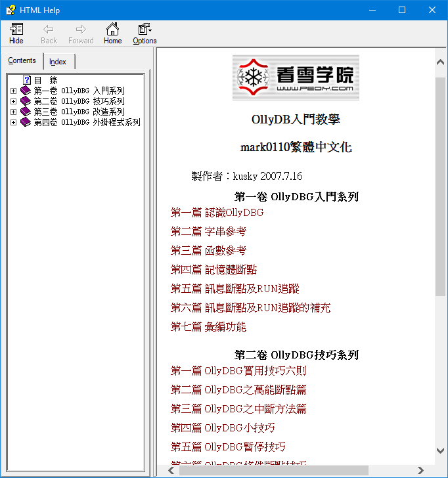The width and height of the screenshot is (448, 478).
Task: Open link 第一篇 認識OllyDBG
Action: coord(217,213)
